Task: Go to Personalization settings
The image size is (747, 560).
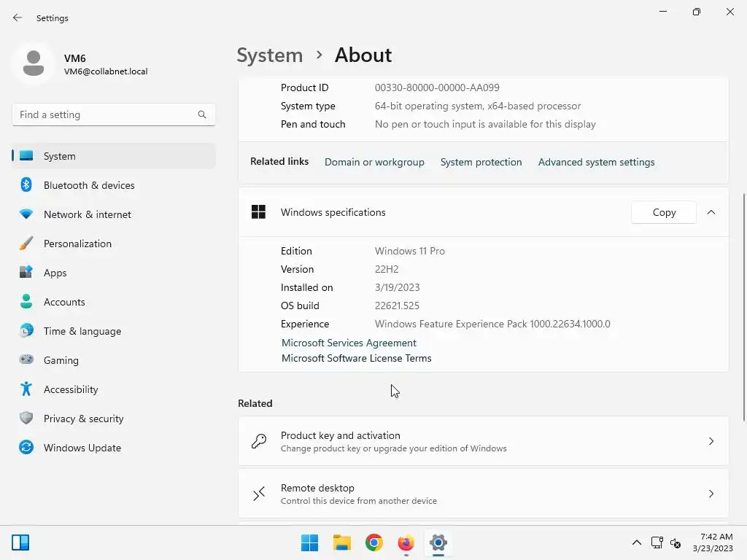Action: pyautogui.click(x=114, y=244)
